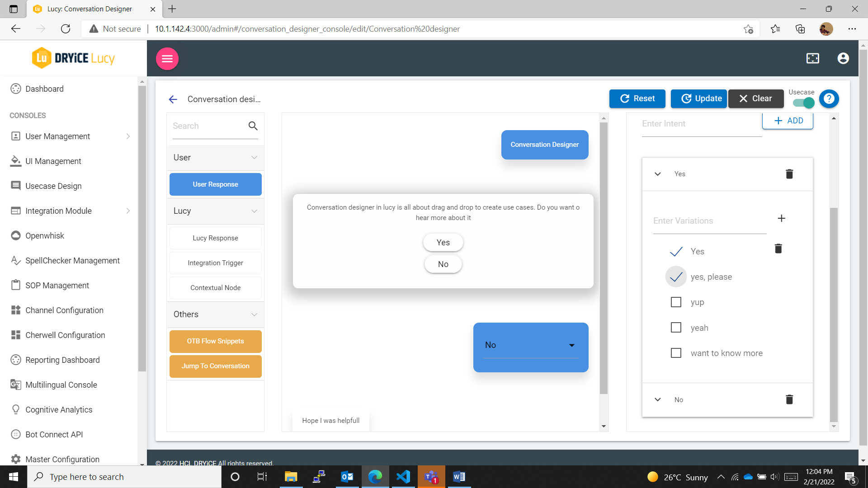Open the fullscreen toggle icon

812,58
